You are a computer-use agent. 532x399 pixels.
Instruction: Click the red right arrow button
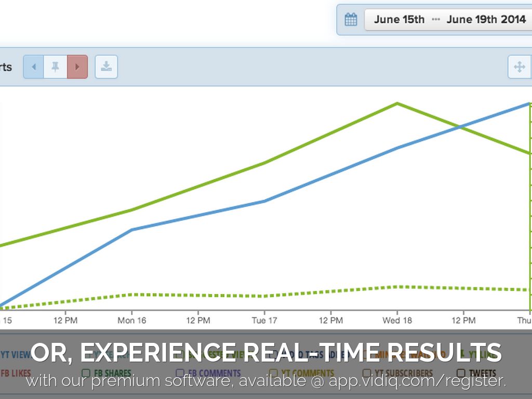pos(77,67)
